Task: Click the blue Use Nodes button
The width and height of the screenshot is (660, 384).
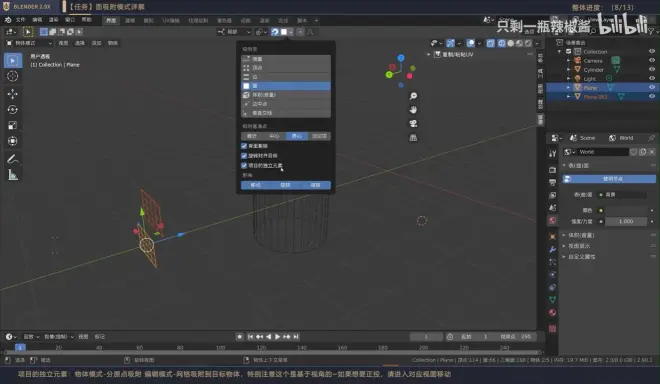Action: pos(609,179)
